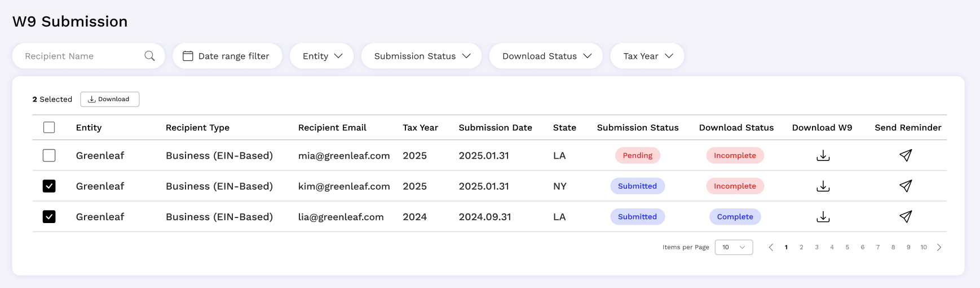Image resolution: width=980 pixels, height=288 pixels.
Task: Download W9 for lia@greenleaf.com row
Action: pos(823,216)
